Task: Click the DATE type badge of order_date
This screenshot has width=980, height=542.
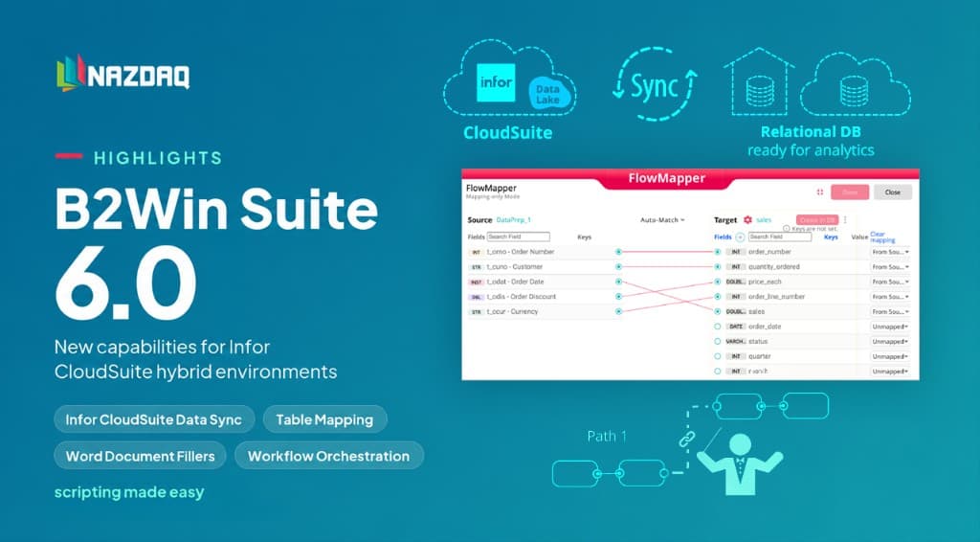Action: [x=736, y=327]
